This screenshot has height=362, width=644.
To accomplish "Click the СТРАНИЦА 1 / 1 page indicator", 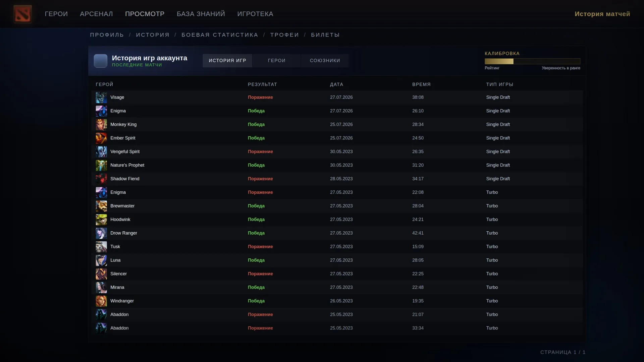I will (x=563, y=352).
